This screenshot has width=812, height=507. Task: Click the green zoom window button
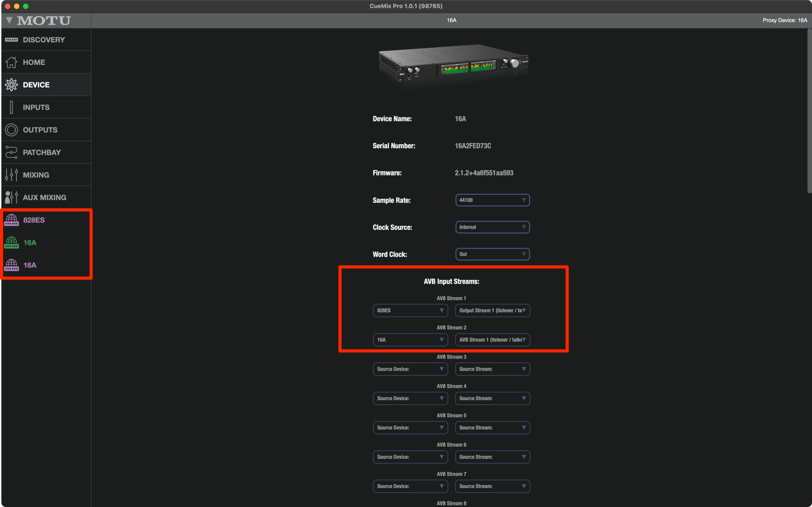tap(25, 6)
